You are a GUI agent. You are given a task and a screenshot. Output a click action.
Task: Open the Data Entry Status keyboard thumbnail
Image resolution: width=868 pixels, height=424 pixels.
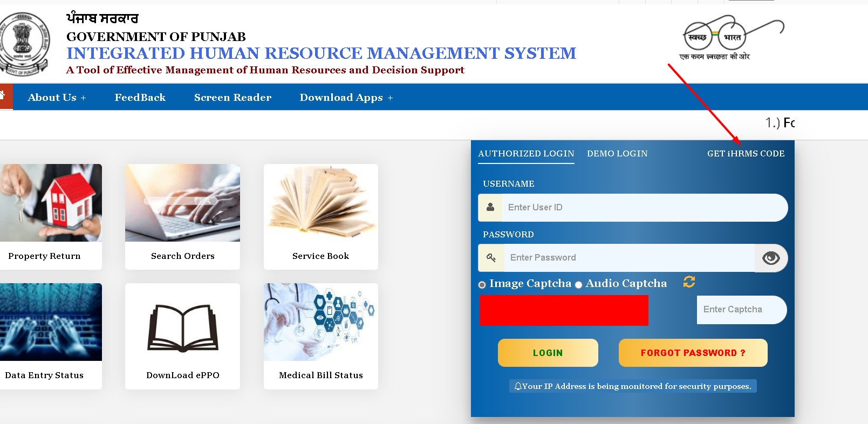pyautogui.click(x=51, y=322)
